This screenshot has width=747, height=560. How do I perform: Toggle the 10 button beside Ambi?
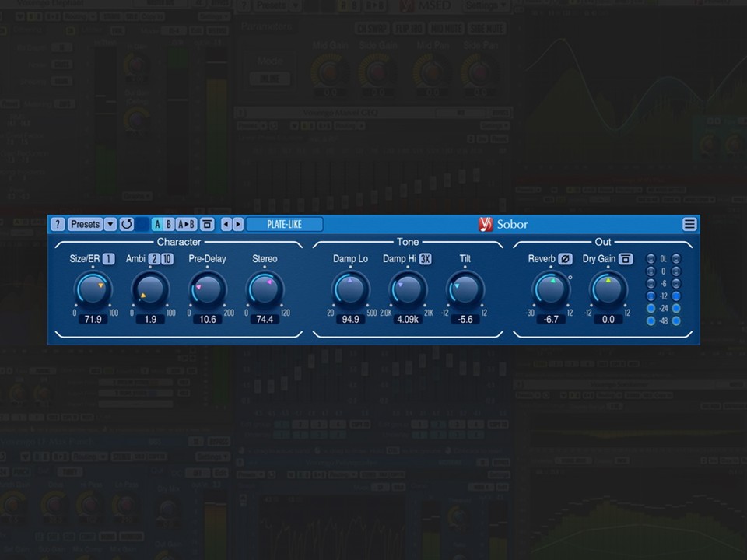(167, 259)
